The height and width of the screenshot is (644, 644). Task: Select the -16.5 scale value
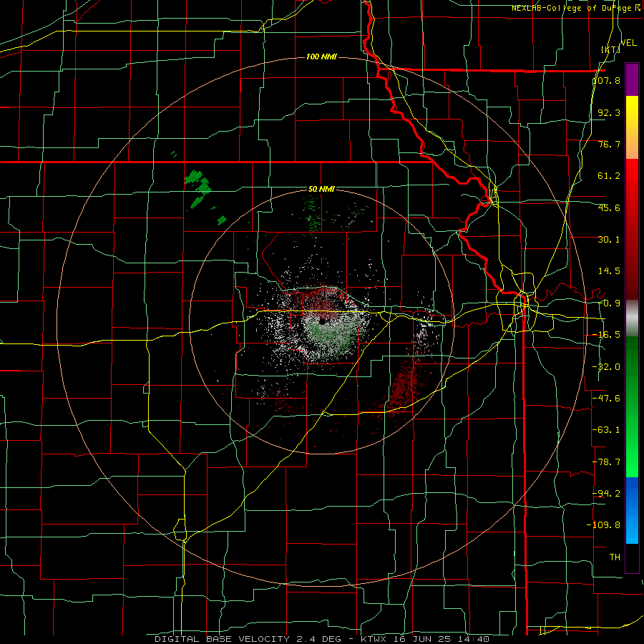pyautogui.click(x=607, y=334)
